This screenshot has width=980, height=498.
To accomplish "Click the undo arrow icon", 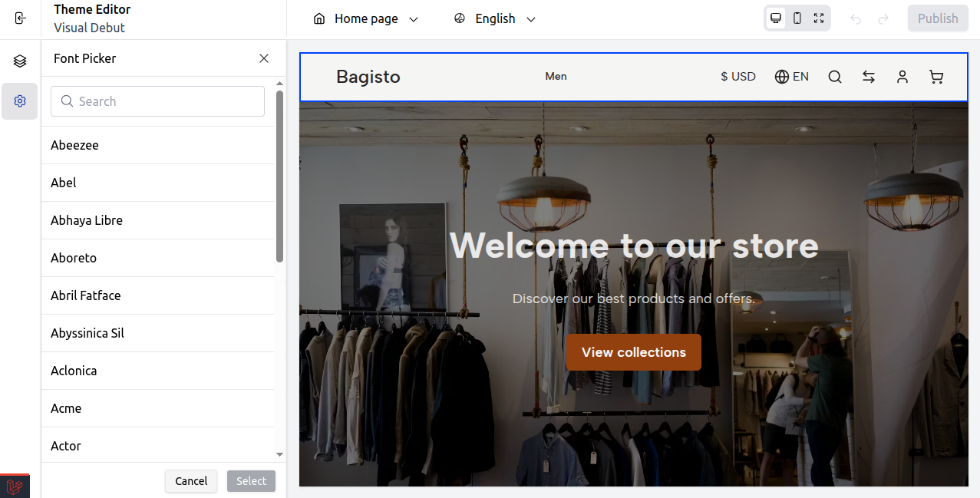I will click(x=856, y=19).
